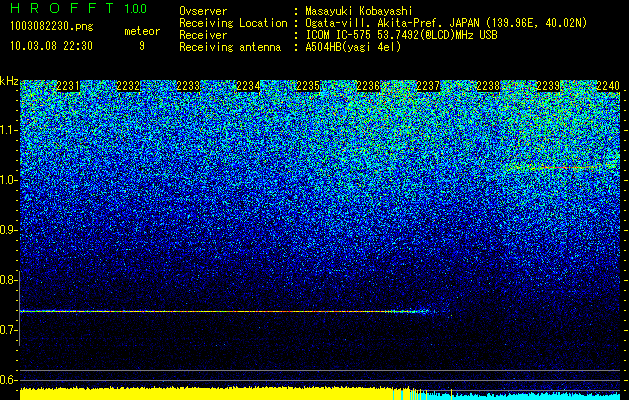Click the 0.7 kHz axis label
The height and width of the screenshot is (400, 629).
9,330
